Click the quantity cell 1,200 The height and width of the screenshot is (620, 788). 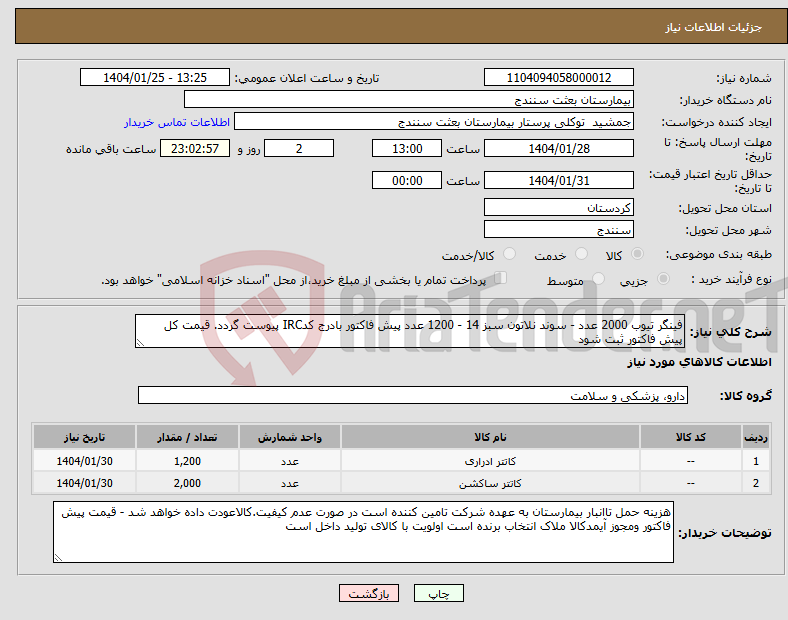coord(187,461)
